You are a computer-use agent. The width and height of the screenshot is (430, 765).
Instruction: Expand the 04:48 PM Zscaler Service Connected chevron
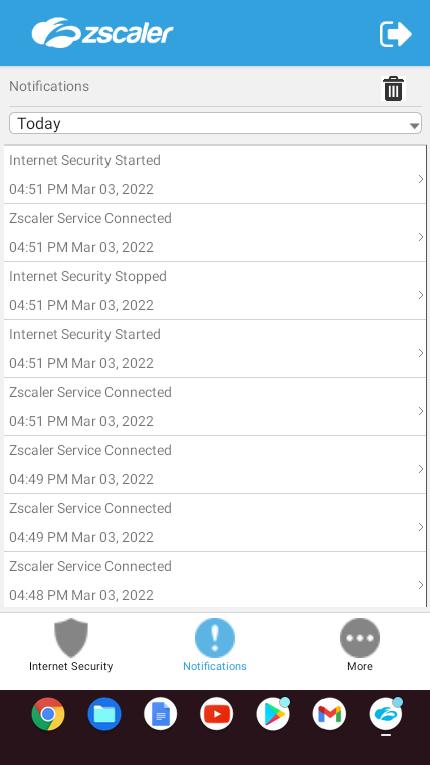[421, 584]
